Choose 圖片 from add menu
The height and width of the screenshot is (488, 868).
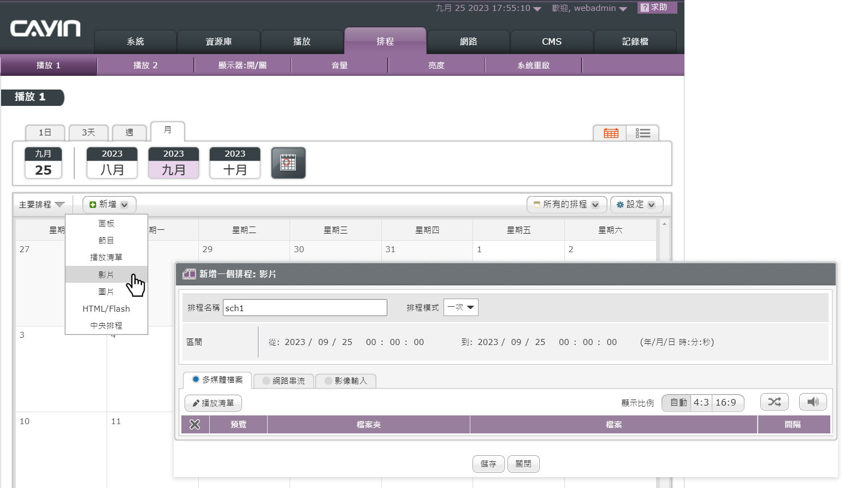(107, 291)
